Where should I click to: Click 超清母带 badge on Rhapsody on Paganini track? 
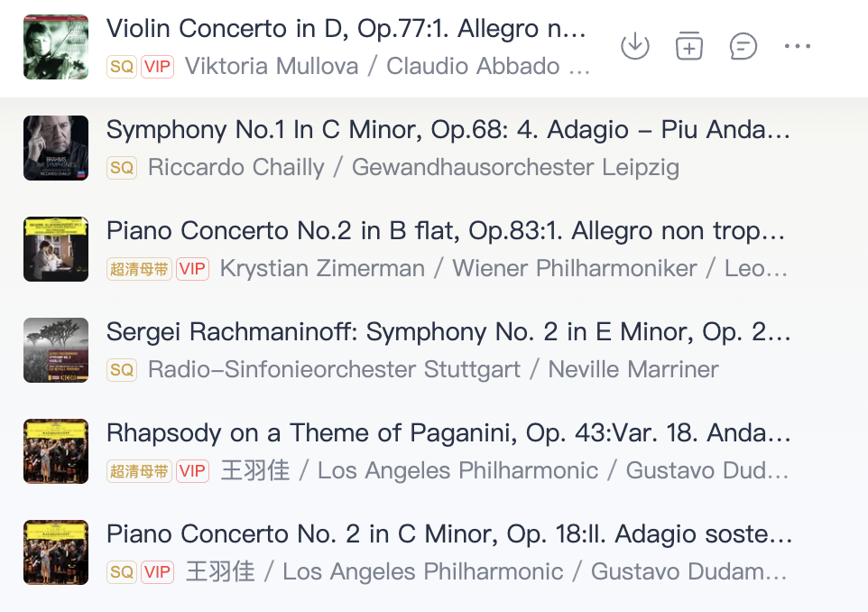click(139, 471)
